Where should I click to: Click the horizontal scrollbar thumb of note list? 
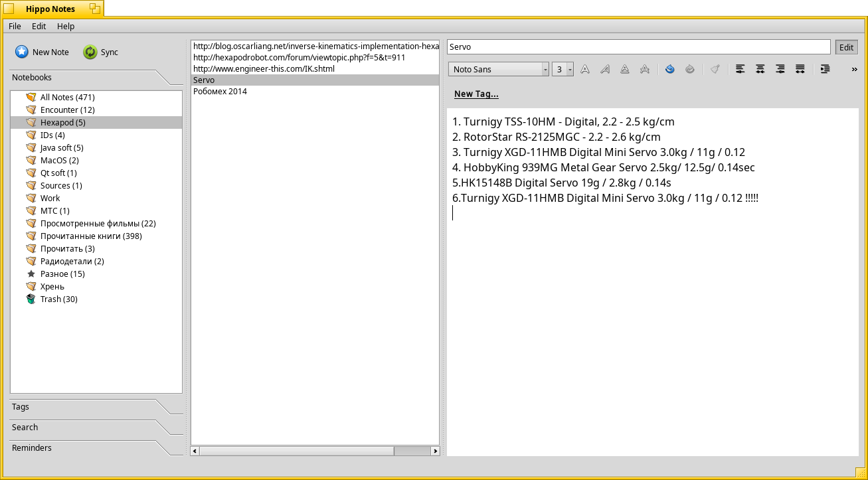296,451
